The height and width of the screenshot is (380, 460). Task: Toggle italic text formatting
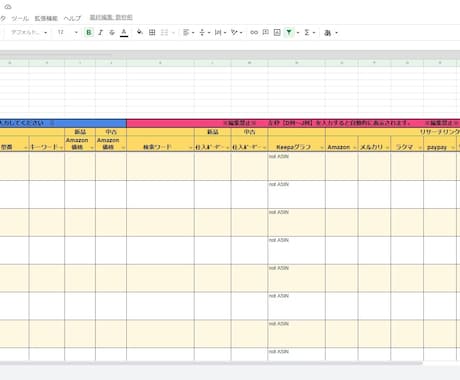101,32
